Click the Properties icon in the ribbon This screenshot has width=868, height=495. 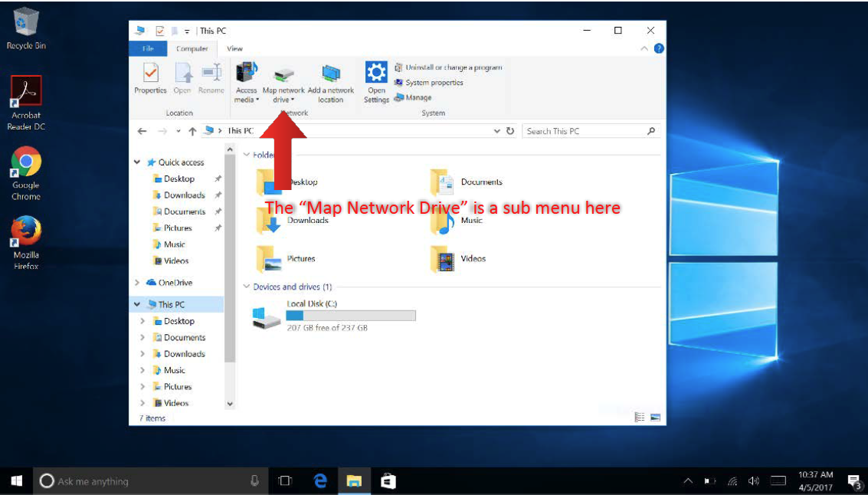tap(151, 79)
